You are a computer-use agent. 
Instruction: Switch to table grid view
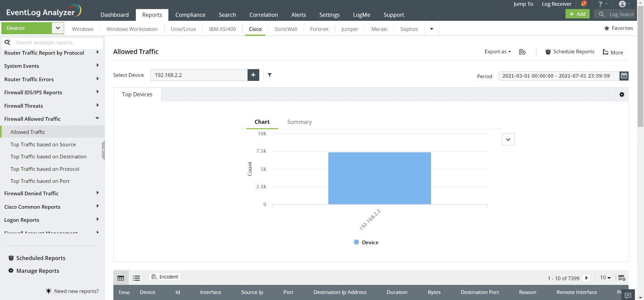[x=121, y=278]
